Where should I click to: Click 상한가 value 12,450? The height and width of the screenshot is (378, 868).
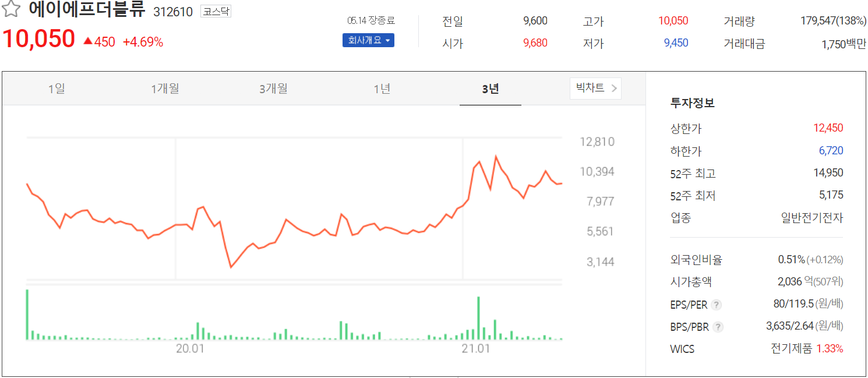click(828, 128)
